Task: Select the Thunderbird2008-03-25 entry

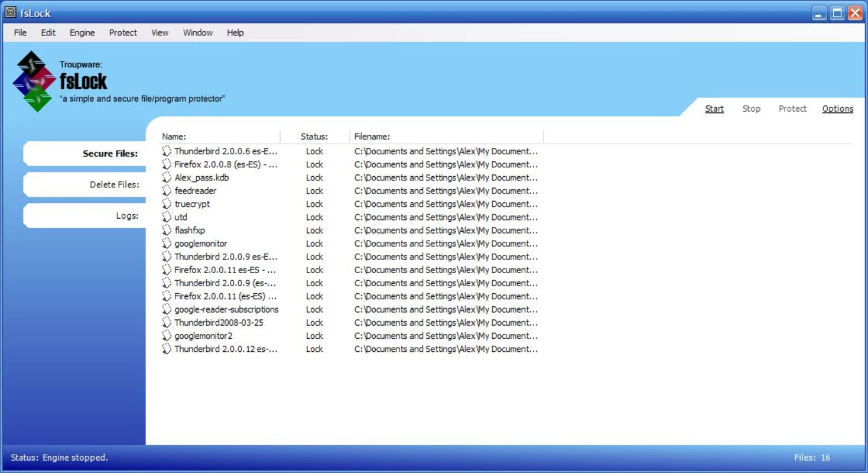Action: point(219,323)
